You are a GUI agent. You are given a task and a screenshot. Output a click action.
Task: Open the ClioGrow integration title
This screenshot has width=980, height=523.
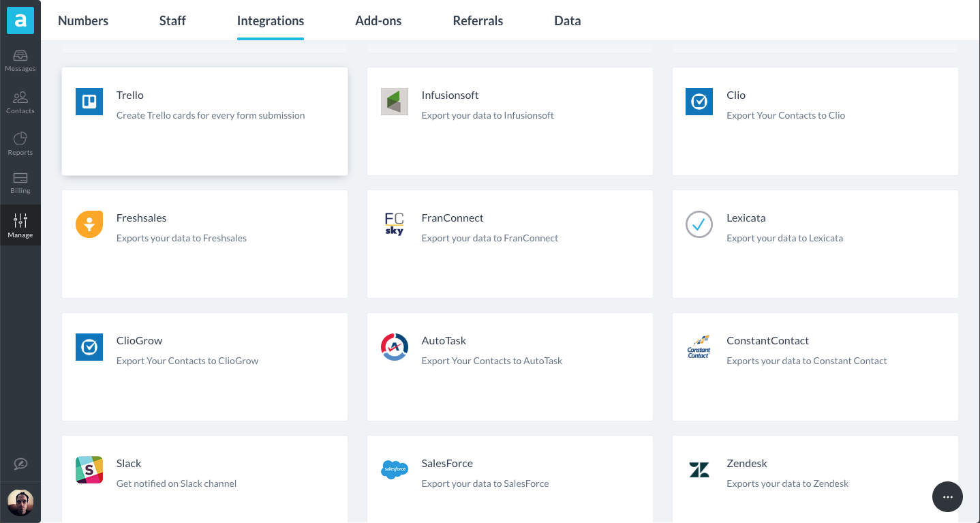pyautogui.click(x=140, y=340)
